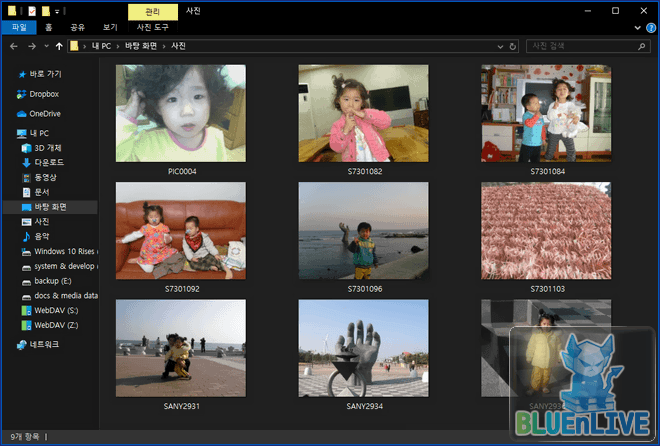
Task: Open OneDrive from the sidebar
Action: (45, 113)
